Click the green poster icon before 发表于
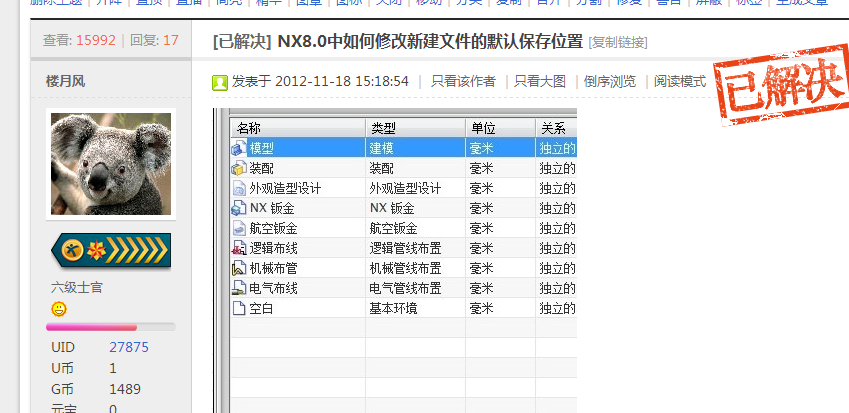 [219, 82]
